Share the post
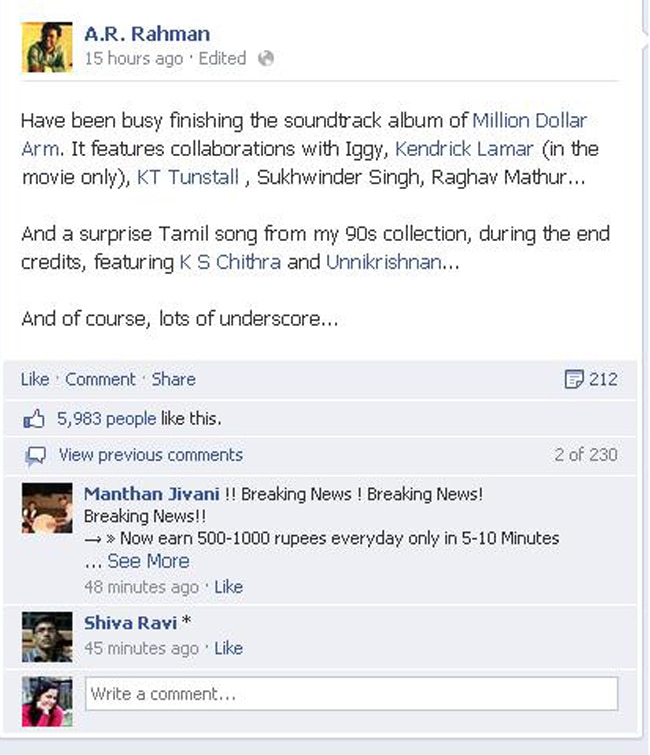This screenshot has height=755, width=650. click(174, 379)
